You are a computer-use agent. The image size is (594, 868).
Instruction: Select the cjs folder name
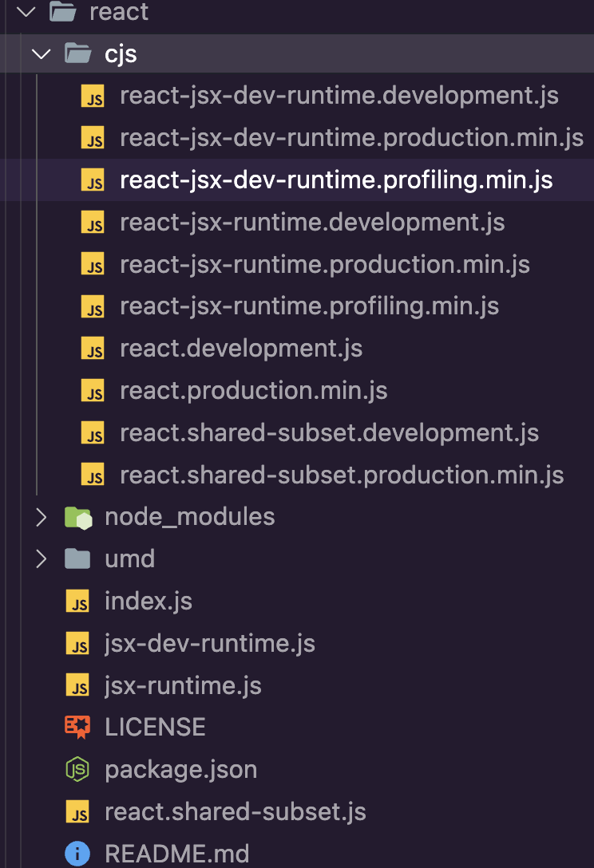pyautogui.click(x=121, y=54)
